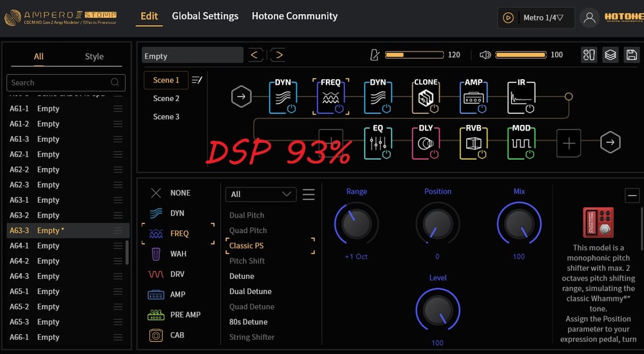Select the Edit tab

149,16
